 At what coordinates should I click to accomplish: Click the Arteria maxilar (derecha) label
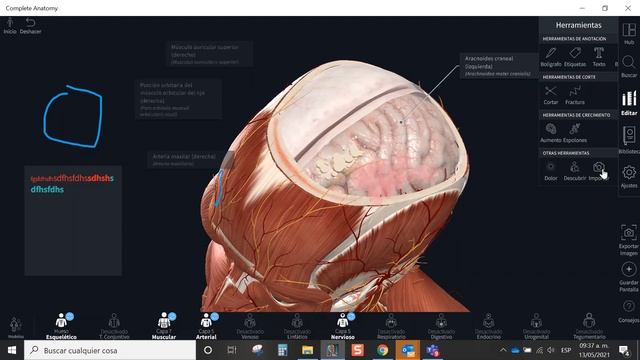[x=186, y=160]
